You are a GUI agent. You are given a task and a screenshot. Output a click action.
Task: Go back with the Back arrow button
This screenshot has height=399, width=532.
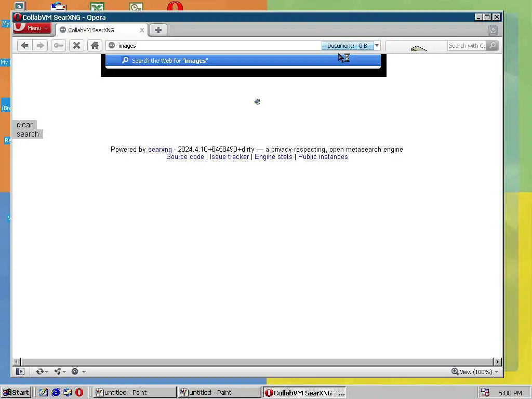24,46
